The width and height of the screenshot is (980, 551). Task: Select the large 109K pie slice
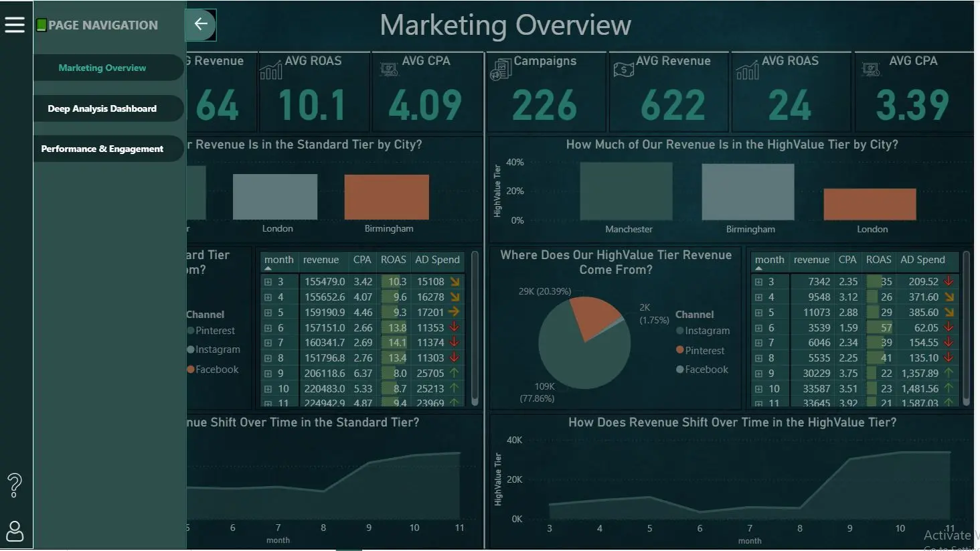pos(579,355)
